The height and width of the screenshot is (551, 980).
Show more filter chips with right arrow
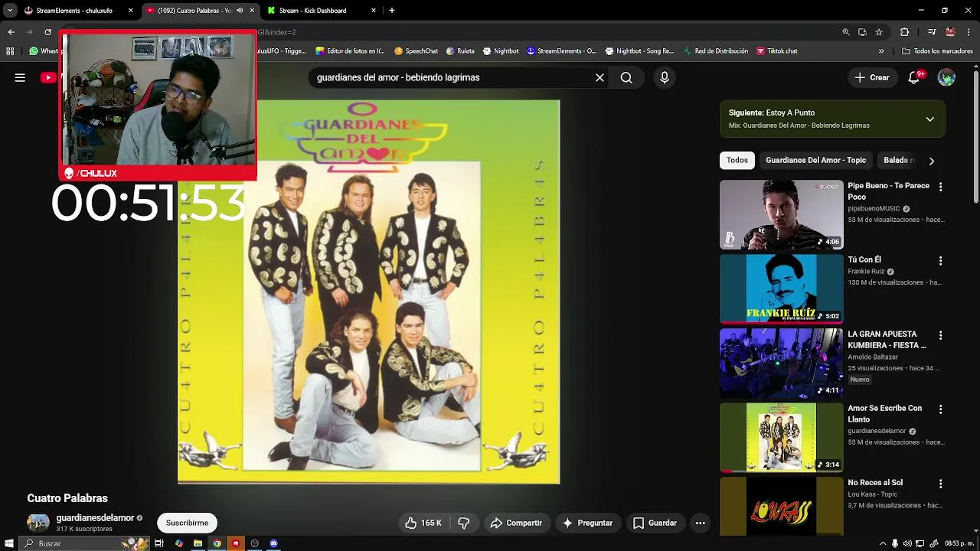(931, 161)
